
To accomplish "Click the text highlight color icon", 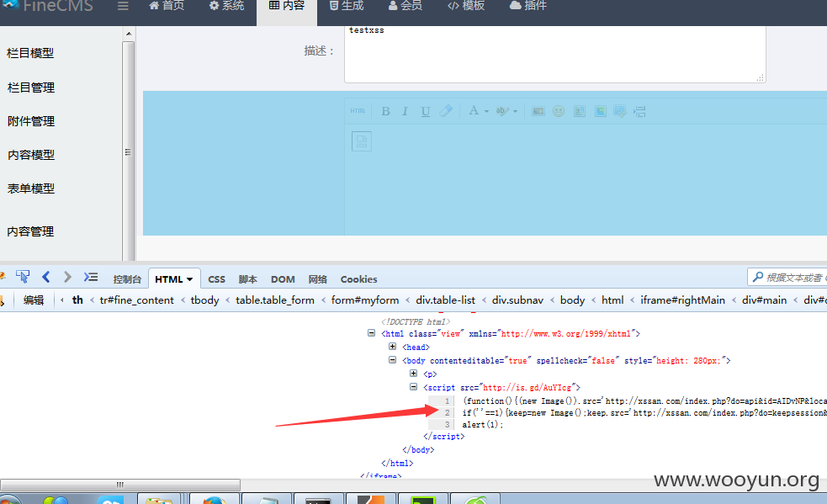I will 501,111.
